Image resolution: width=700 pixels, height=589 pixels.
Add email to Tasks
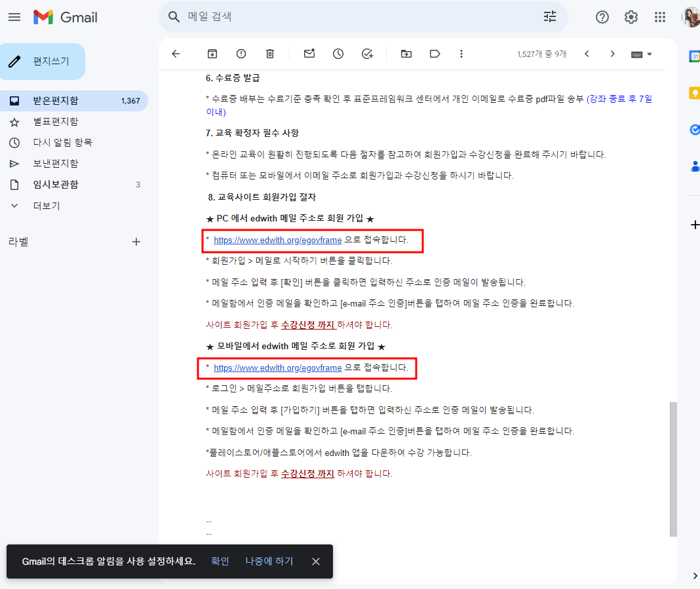(x=367, y=54)
